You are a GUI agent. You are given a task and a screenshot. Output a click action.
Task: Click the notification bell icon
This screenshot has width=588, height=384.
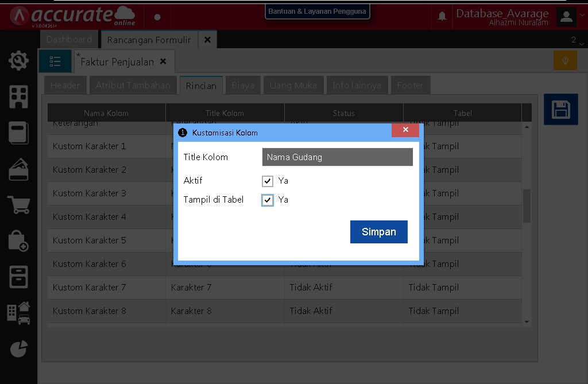point(442,16)
